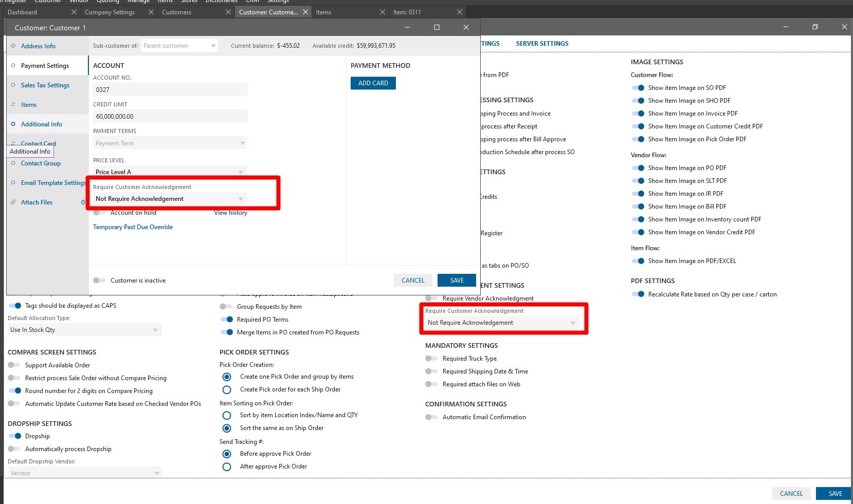Screen dimensions: 853x504
Task: Enable Automatic Email Confirmation toggle
Action: click(x=431, y=417)
